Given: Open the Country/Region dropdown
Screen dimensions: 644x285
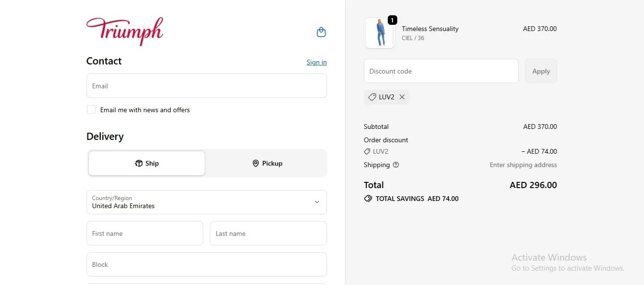Looking at the screenshot, I should (207, 202).
